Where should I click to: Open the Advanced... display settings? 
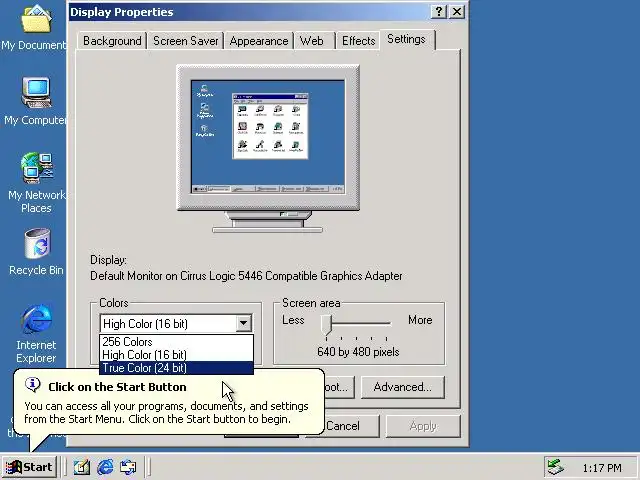tap(402, 387)
